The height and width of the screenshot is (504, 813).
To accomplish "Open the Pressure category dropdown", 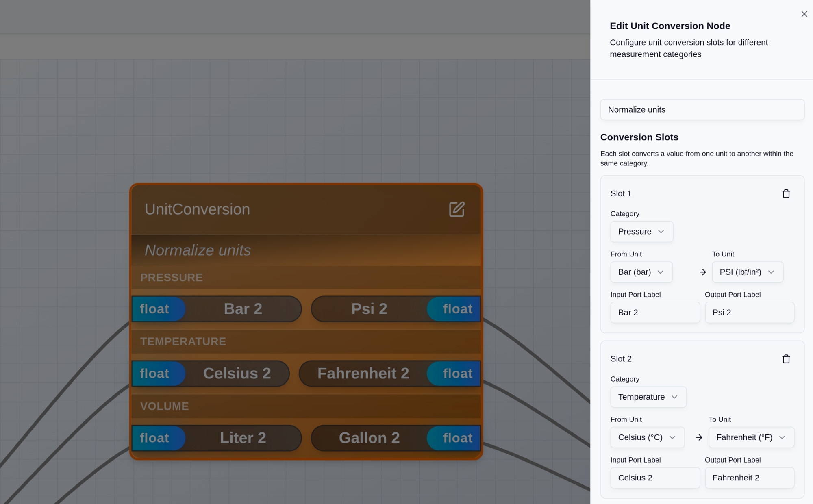I will (x=641, y=232).
